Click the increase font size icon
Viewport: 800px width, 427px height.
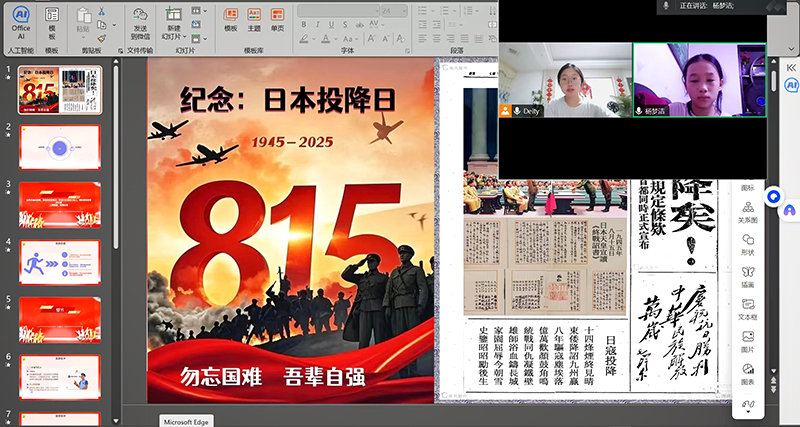click(x=371, y=38)
